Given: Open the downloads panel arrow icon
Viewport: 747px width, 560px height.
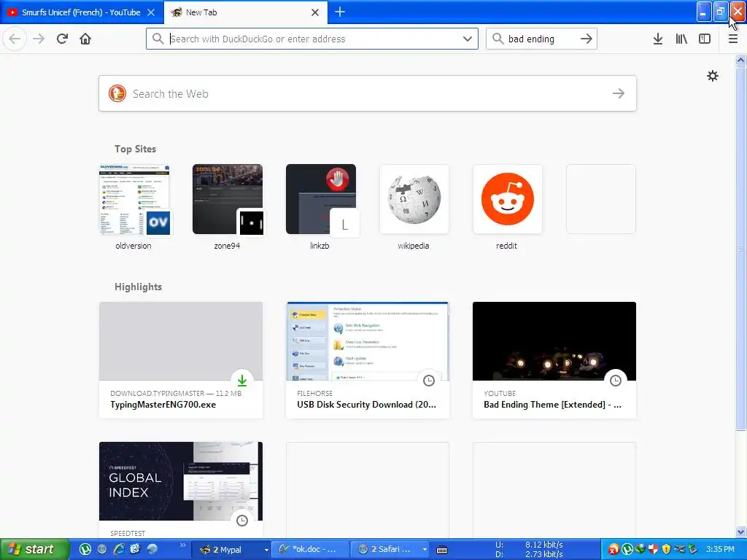Looking at the screenshot, I should [658, 39].
